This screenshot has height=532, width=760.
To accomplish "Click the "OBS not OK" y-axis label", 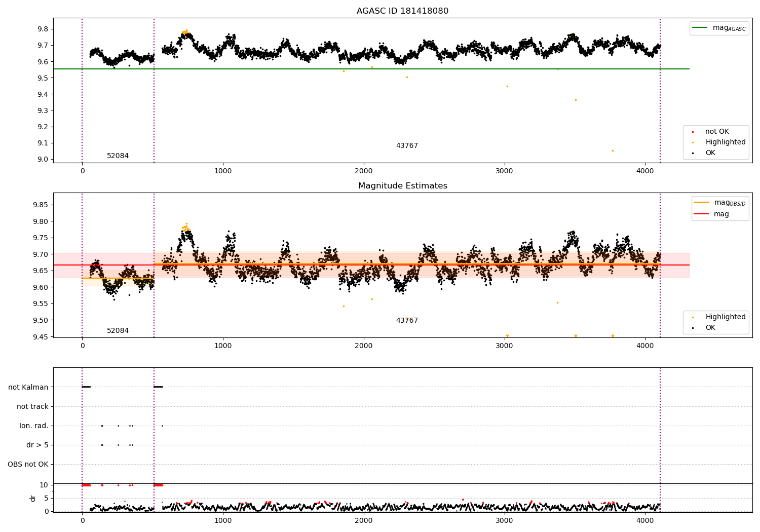I will point(28,465).
